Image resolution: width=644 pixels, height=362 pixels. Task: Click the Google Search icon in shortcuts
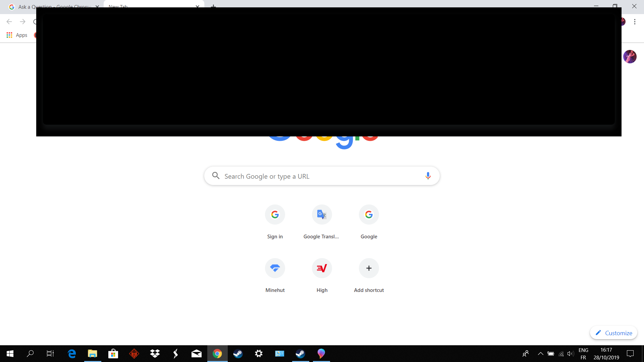(369, 215)
